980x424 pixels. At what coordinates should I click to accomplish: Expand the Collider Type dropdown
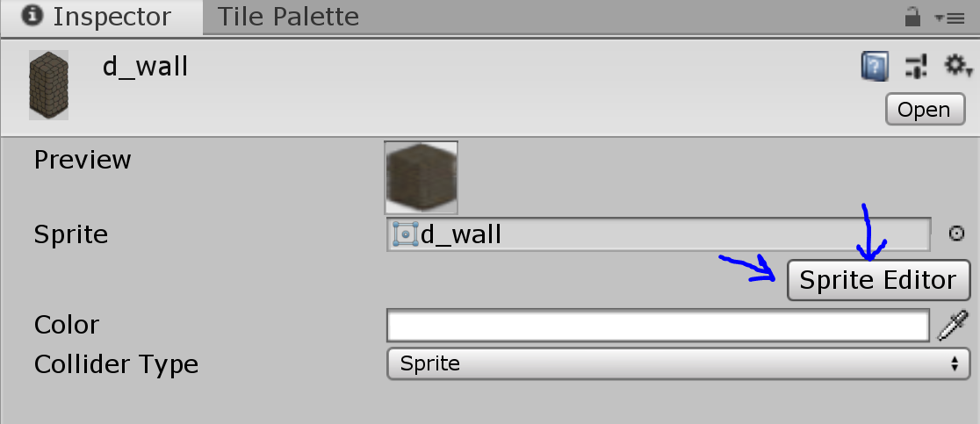(677, 363)
